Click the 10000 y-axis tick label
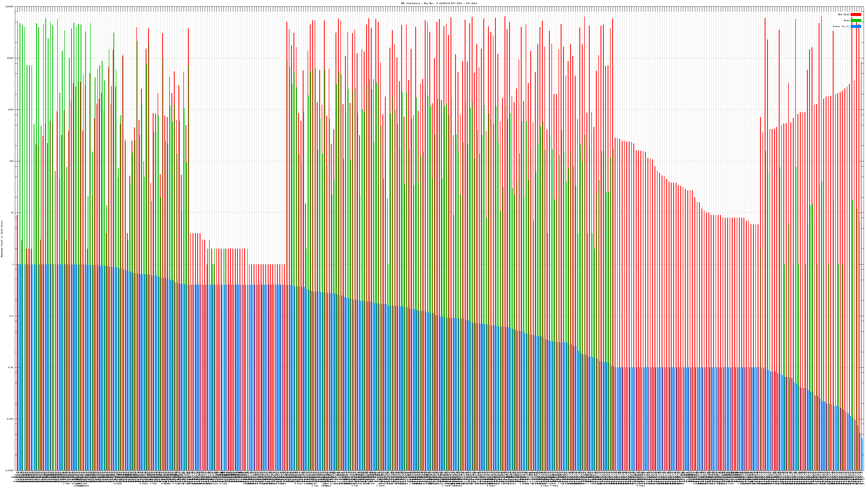The image size is (868, 488). tap(11, 58)
